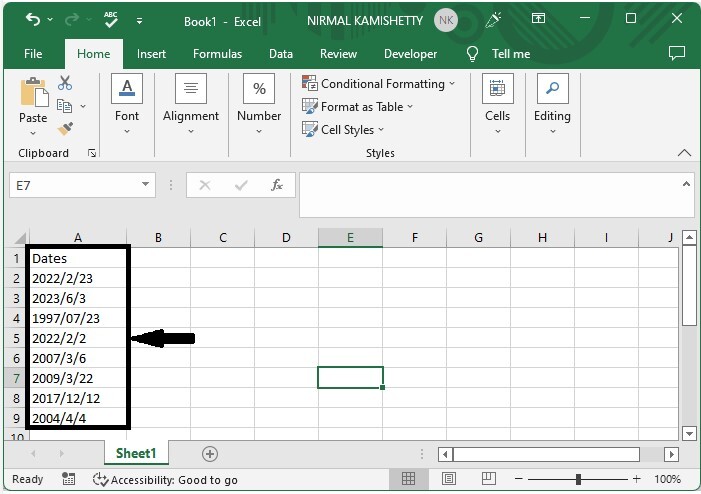The image size is (701, 494).
Task: Click the Paste clipboard icon
Action: (x=34, y=92)
